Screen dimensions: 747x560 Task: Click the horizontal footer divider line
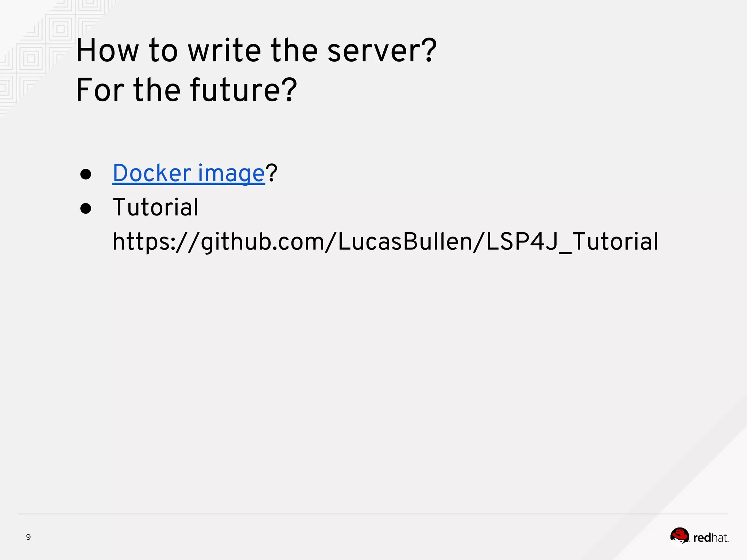373,514
